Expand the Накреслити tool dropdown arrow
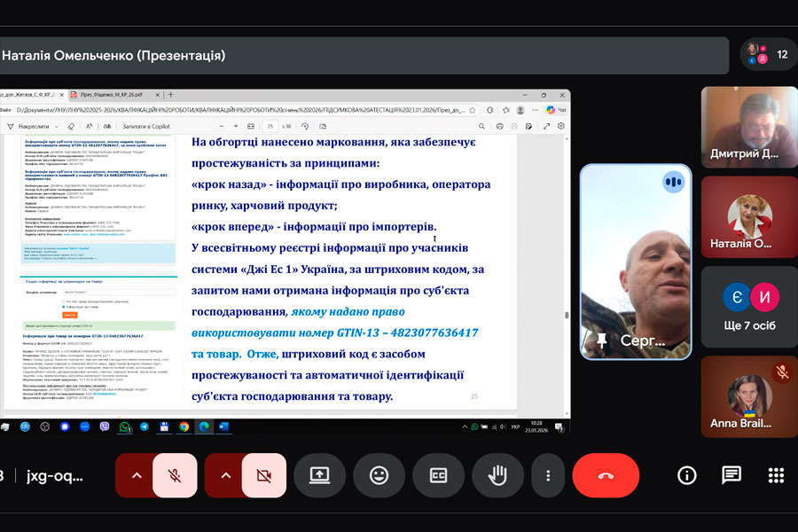 pos(57,126)
